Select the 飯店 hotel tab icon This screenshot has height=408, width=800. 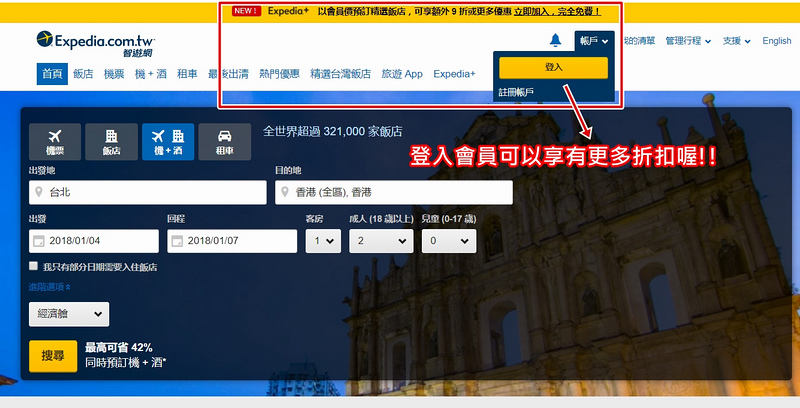112,142
